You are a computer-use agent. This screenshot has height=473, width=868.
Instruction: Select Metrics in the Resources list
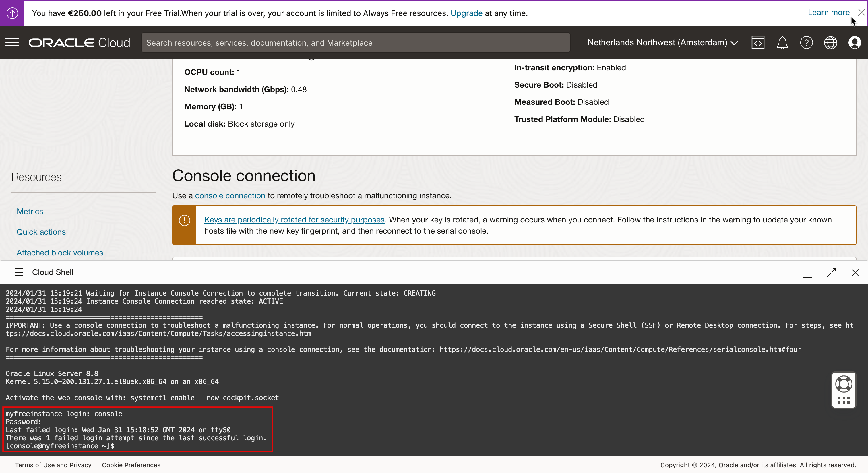(x=30, y=211)
